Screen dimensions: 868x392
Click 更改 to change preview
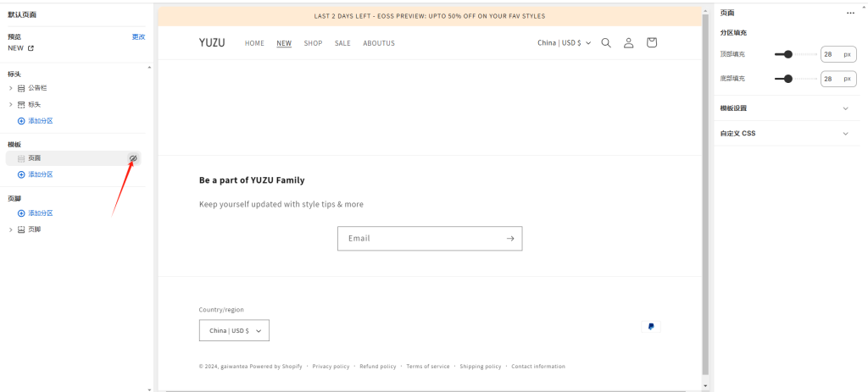pos(138,37)
